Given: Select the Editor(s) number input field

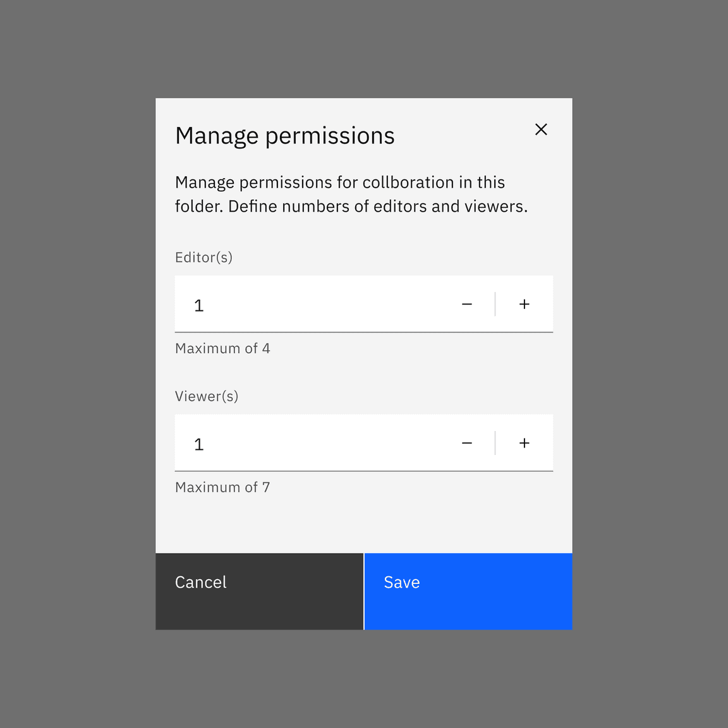Looking at the screenshot, I should tap(284, 305).
